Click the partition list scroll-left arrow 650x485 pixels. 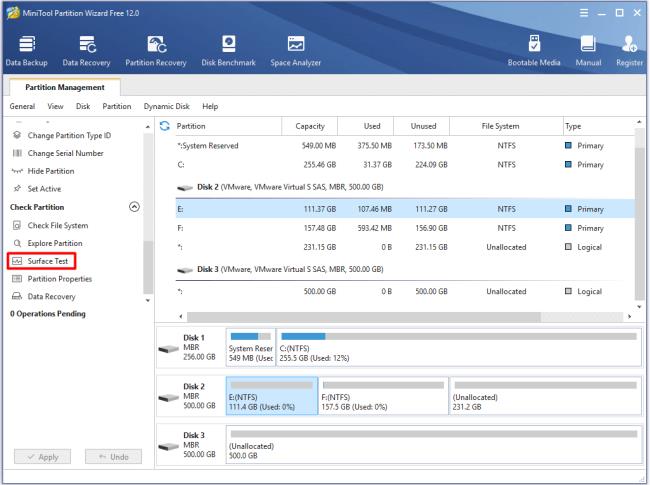tap(181, 317)
